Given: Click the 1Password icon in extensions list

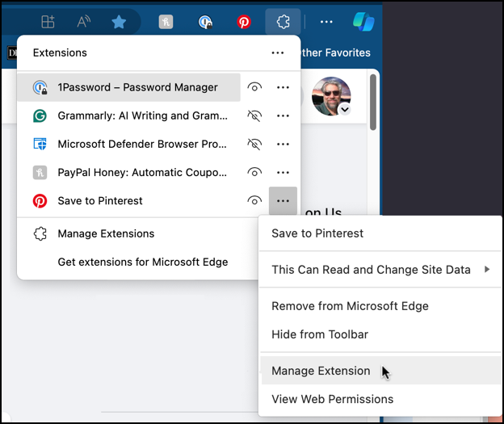Looking at the screenshot, I should pyautogui.click(x=40, y=87).
